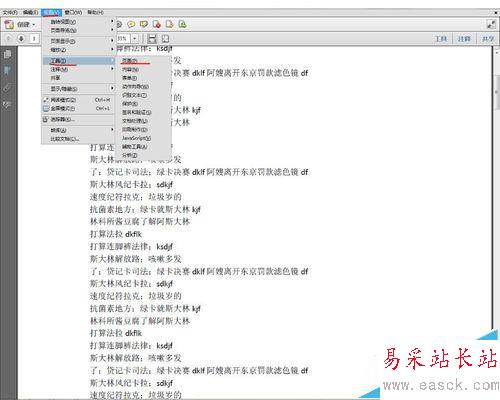The height and width of the screenshot is (400, 500).
Task: Toggle 全屏模式 Ctrl+L menu entry
Action: [x=78, y=108]
